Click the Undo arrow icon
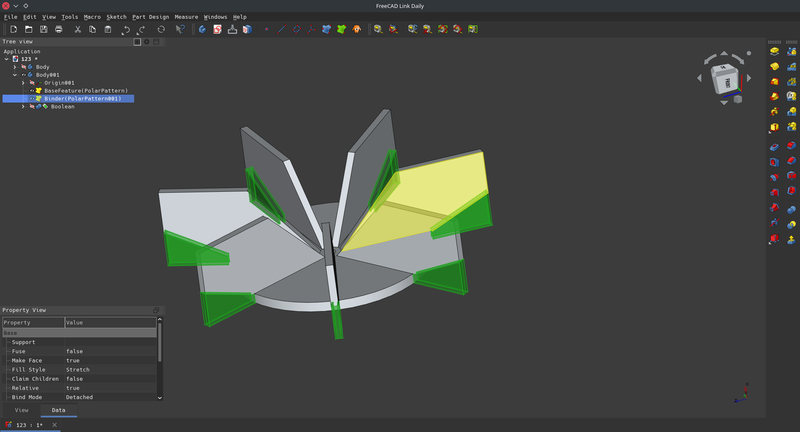800x432 pixels. pos(126,30)
